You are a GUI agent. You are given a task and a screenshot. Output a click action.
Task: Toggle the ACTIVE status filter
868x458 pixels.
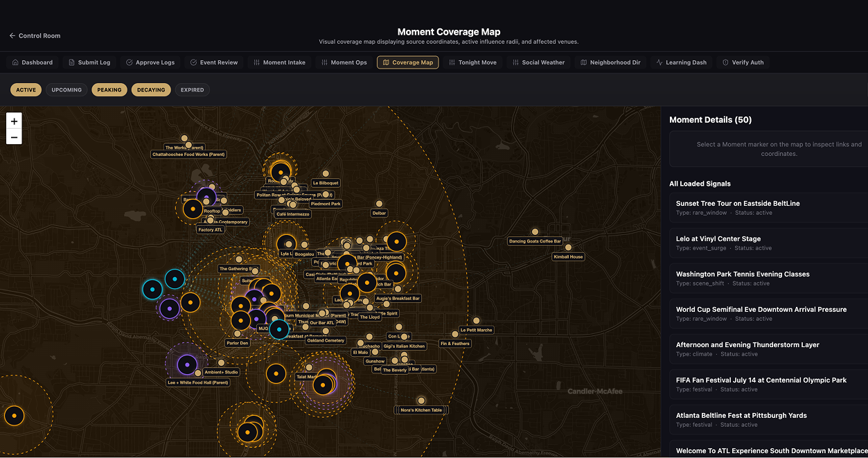tap(26, 89)
